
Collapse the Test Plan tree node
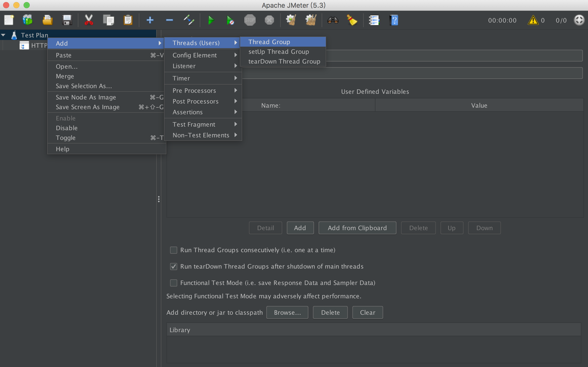coord(4,35)
